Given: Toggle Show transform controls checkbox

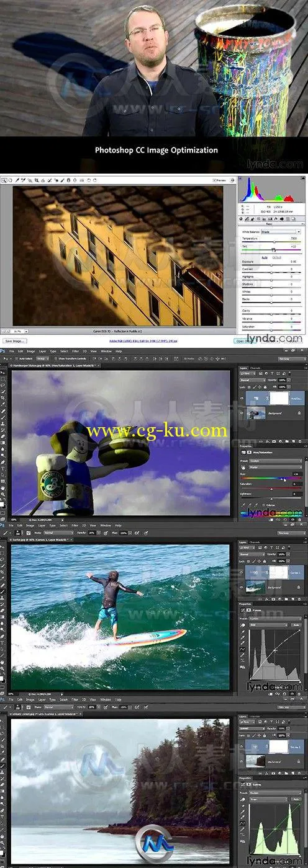Looking at the screenshot, I should click(x=56, y=358).
